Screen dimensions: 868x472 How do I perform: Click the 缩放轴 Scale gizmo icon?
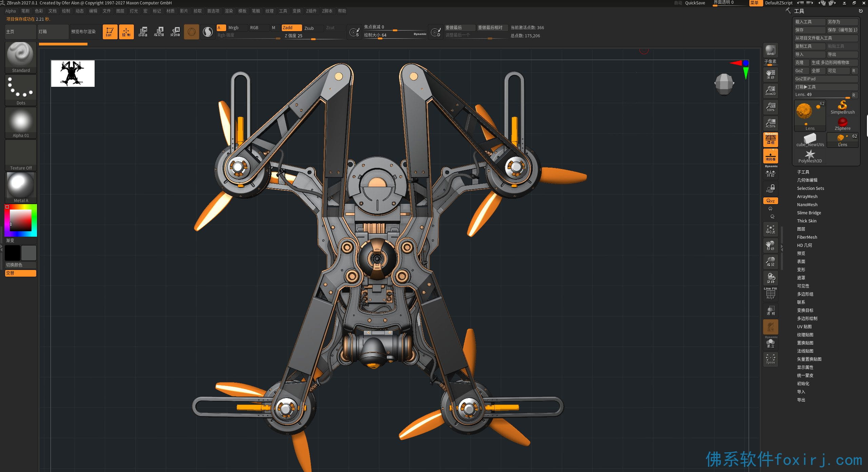tap(159, 32)
